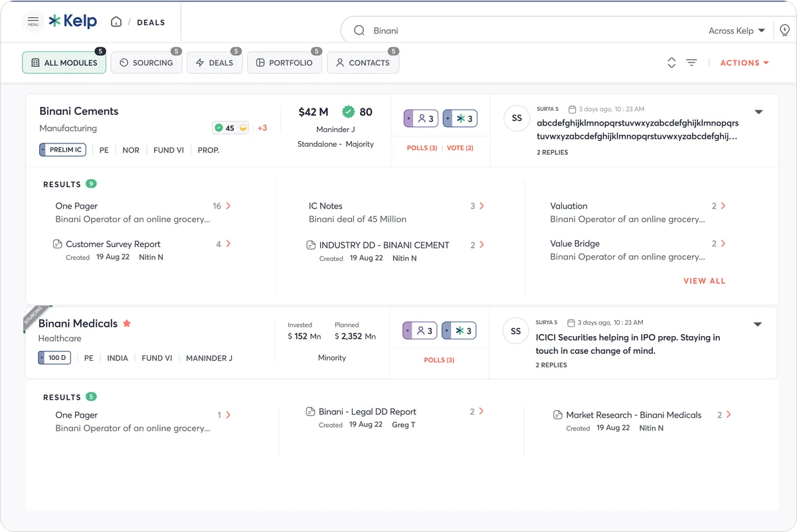This screenshot has height=532, width=797.
Task: Click the lightbulb tips icon
Action: [x=784, y=31]
